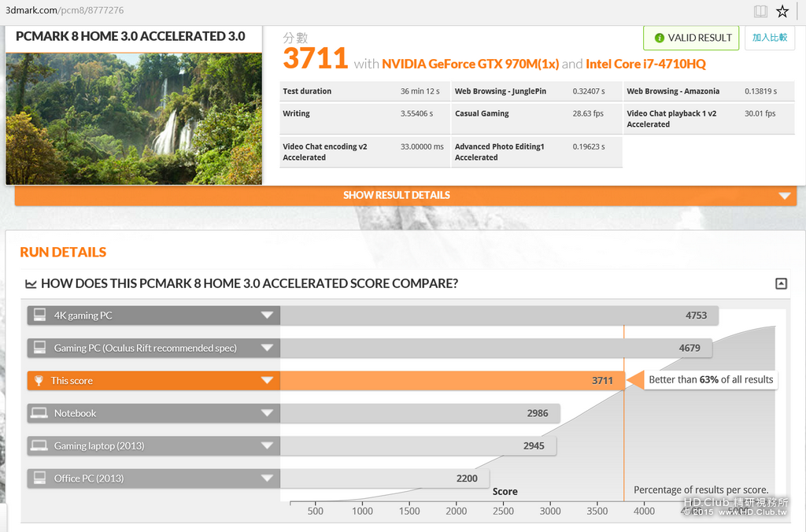Click the orange This score 3711 bar
The height and width of the screenshot is (532, 806).
453,380
